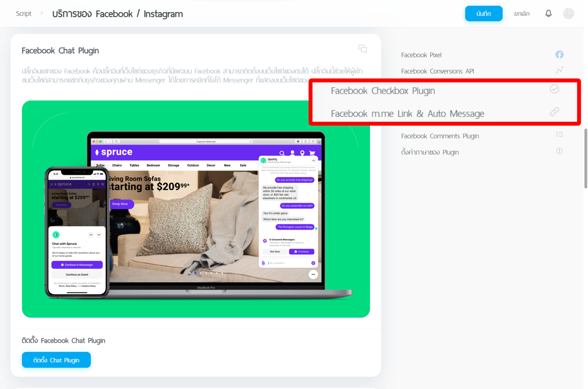Click the checkmark icon beside Checkbox Plugin
Viewport: 588px width, 389px height.
554,89
